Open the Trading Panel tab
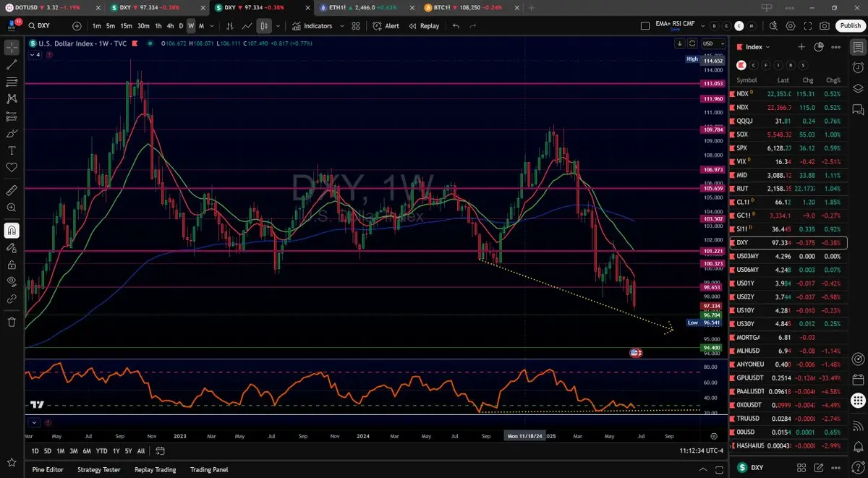 tap(209, 469)
